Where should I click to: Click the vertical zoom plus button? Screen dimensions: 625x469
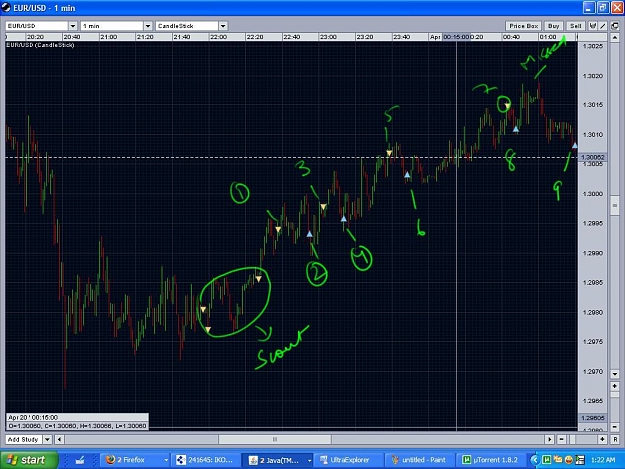(615, 386)
